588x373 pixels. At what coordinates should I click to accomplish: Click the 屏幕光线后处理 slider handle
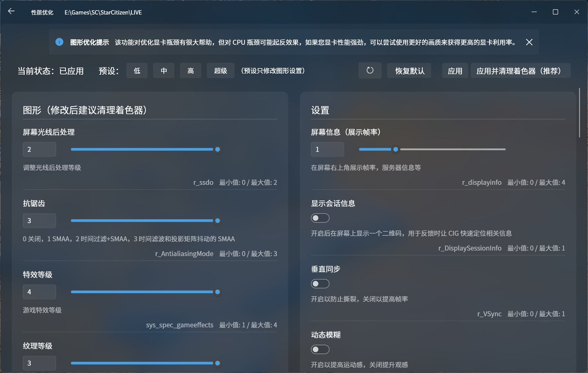click(x=218, y=149)
